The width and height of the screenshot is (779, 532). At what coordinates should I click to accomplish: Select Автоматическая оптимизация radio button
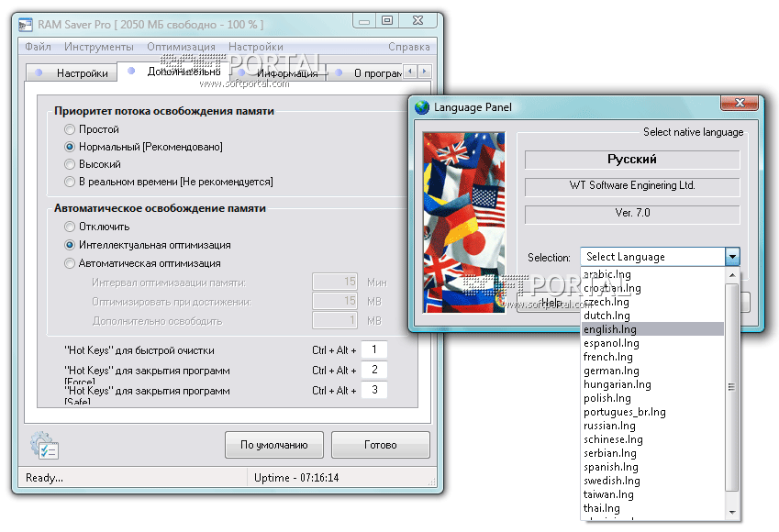point(70,264)
